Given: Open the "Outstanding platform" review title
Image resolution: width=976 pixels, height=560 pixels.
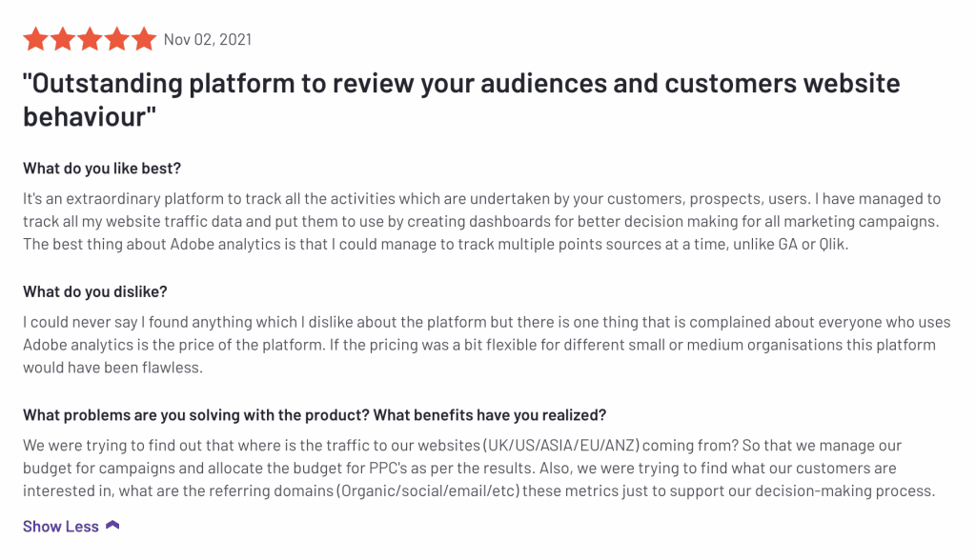Looking at the screenshot, I should pyautogui.click(x=460, y=84).
